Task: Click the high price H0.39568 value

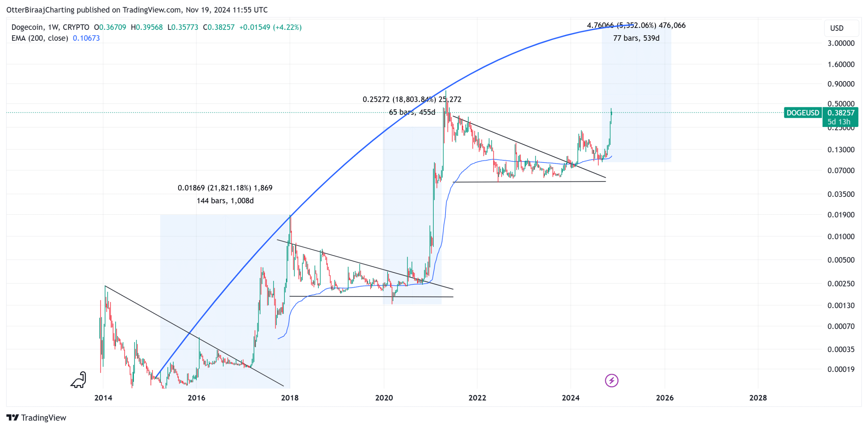Action: 146,27
